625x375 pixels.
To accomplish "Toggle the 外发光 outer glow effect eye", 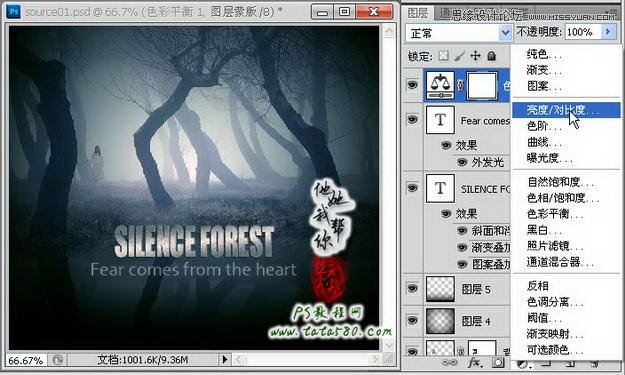I will point(462,162).
